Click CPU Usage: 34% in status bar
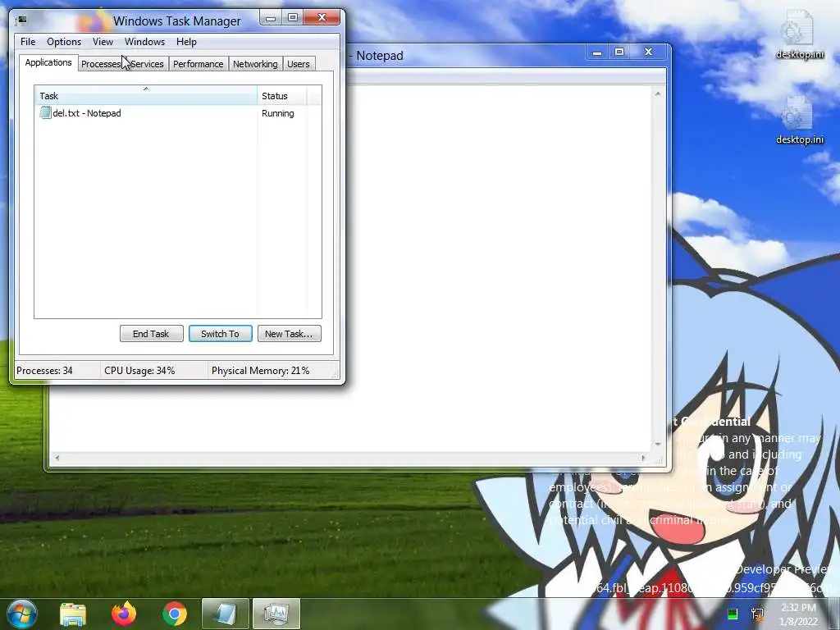 [139, 371]
